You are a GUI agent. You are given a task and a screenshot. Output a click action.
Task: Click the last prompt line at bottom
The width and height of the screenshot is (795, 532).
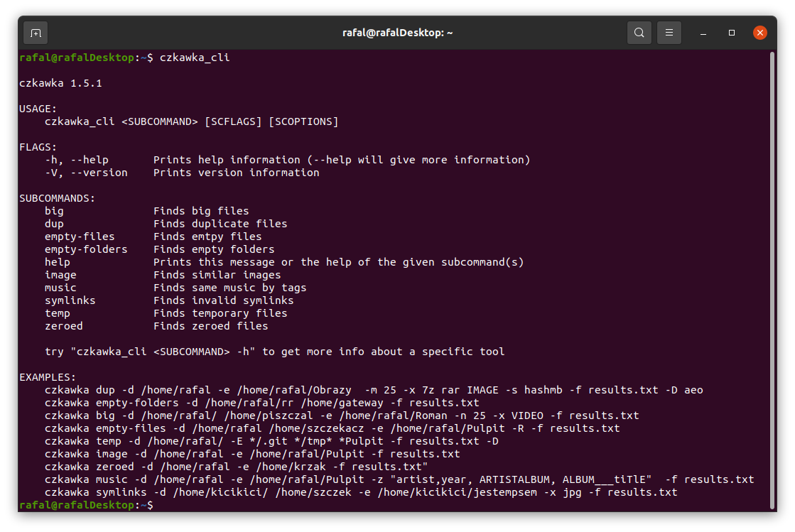coord(86,505)
